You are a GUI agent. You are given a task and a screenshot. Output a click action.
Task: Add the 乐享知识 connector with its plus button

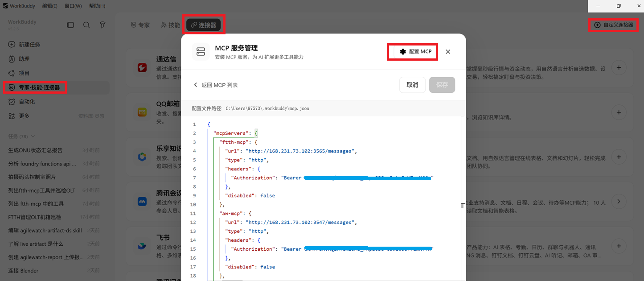[x=619, y=157]
